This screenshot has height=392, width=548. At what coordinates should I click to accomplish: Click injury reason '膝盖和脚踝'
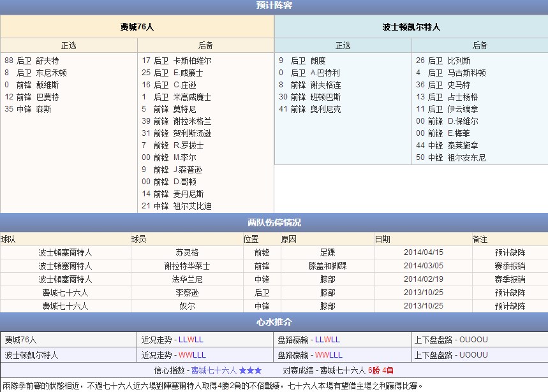pos(327,266)
